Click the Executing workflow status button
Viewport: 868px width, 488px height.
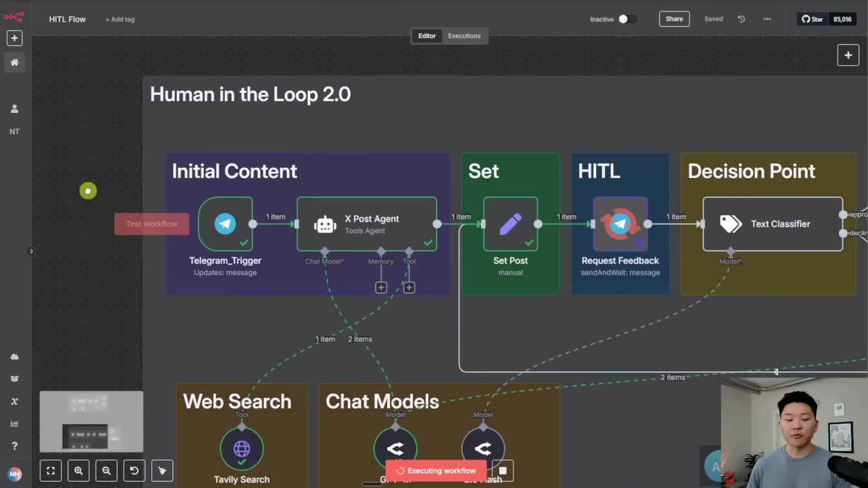coord(436,471)
